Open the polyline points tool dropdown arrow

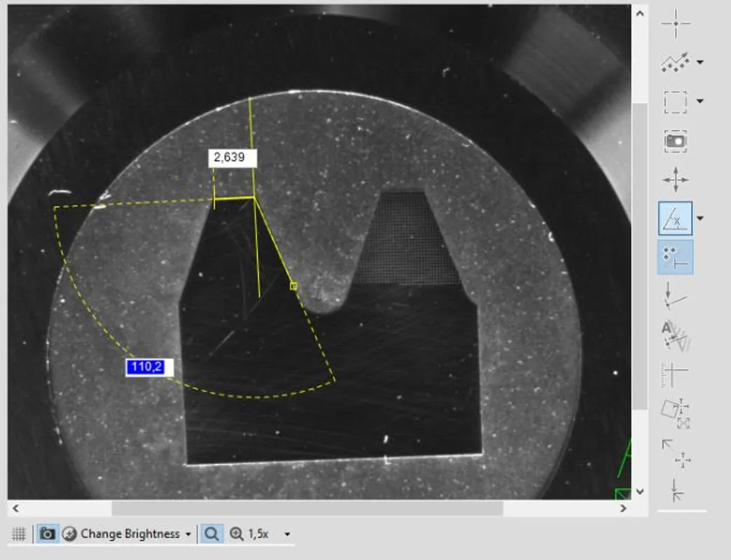click(x=699, y=62)
